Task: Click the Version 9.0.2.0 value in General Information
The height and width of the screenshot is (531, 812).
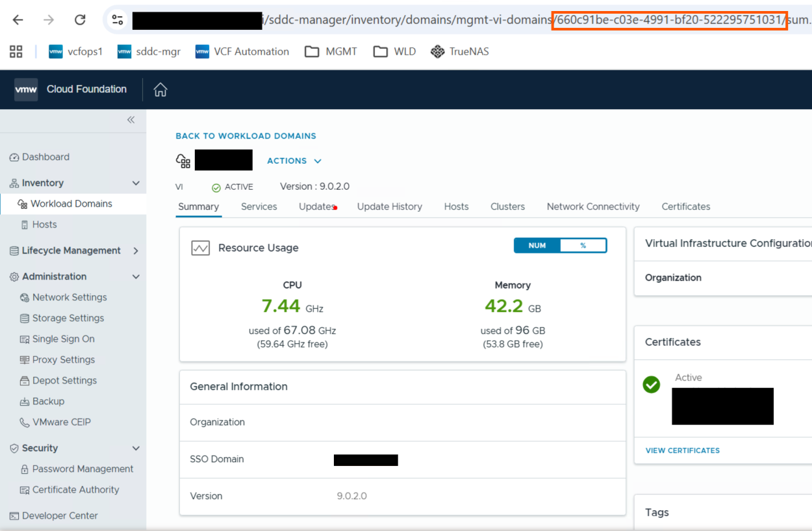Action: (x=351, y=496)
